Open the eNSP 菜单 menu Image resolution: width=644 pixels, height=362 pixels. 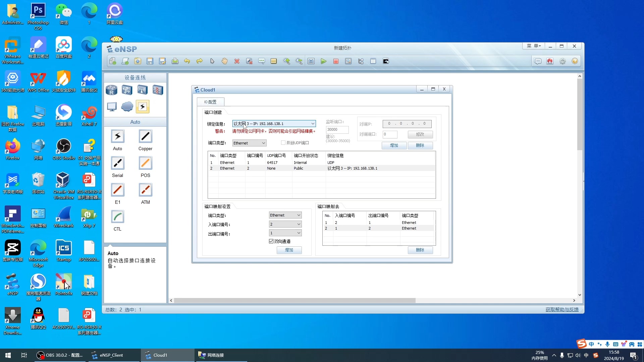[x=533, y=46]
